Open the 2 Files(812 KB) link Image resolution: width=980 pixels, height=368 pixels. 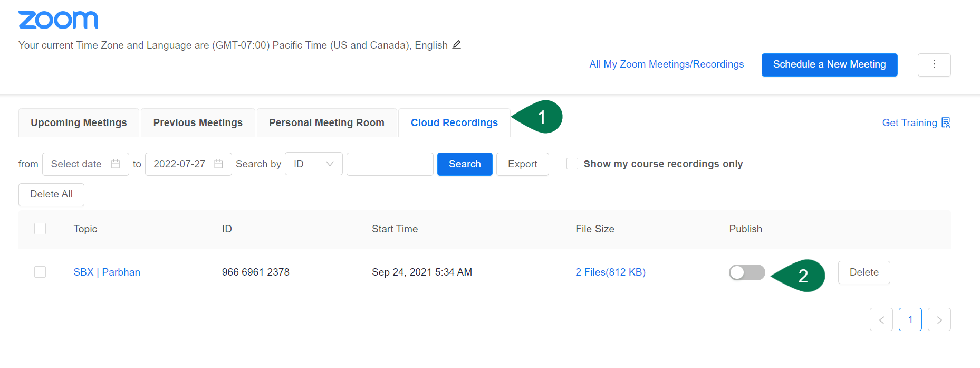tap(610, 272)
